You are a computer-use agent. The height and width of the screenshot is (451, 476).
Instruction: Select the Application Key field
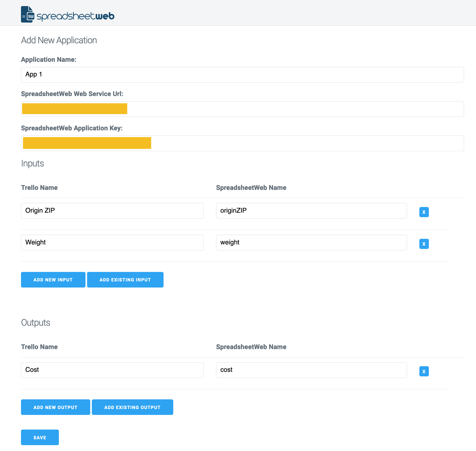243,143
